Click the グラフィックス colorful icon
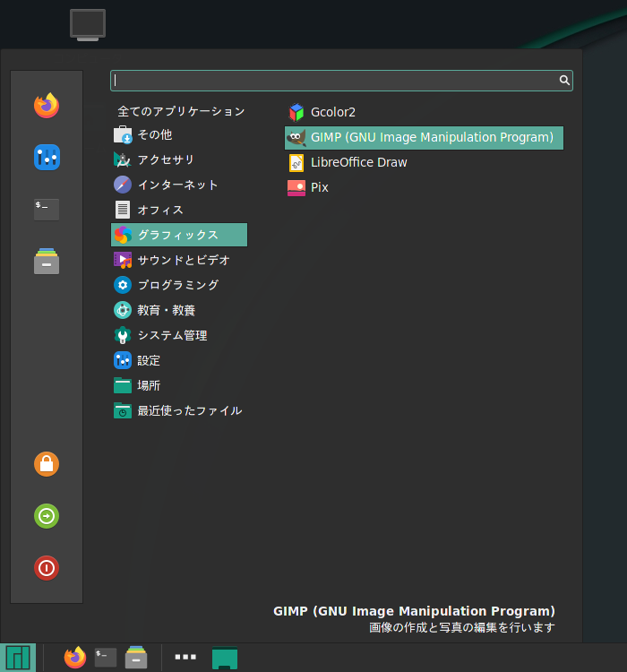This screenshot has width=627, height=672. pyautogui.click(x=123, y=235)
